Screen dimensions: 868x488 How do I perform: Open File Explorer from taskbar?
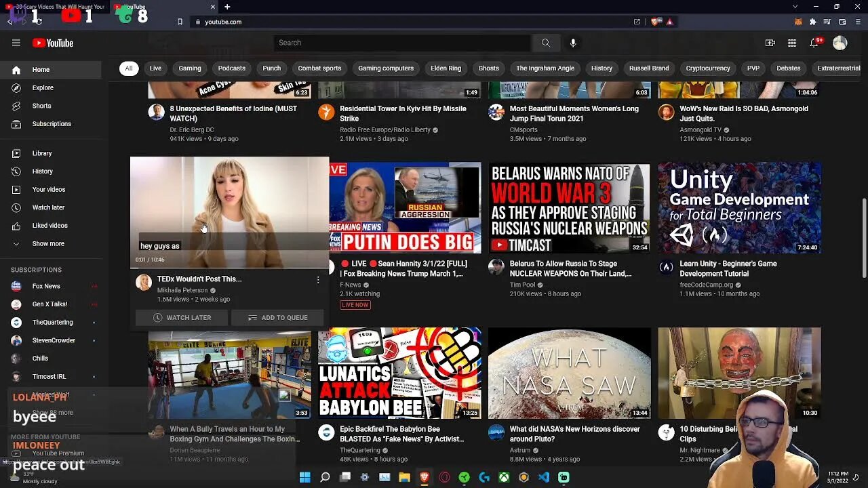404,477
